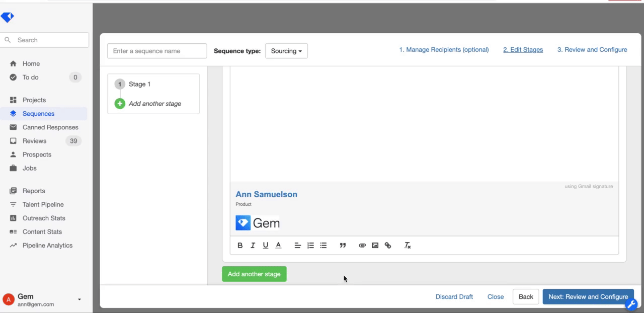Click the Discard Draft link
The height and width of the screenshot is (313, 644).
pyautogui.click(x=454, y=297)
